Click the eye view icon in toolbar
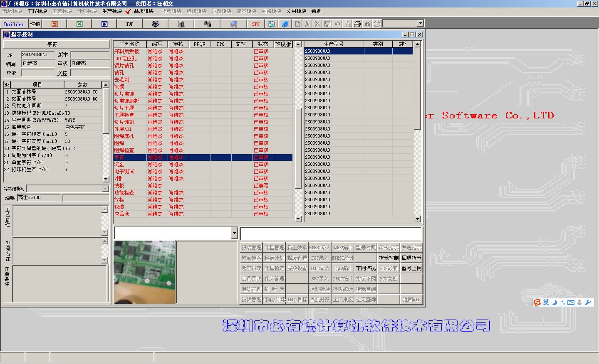The image size is (599, 364). tap(155, 24)
